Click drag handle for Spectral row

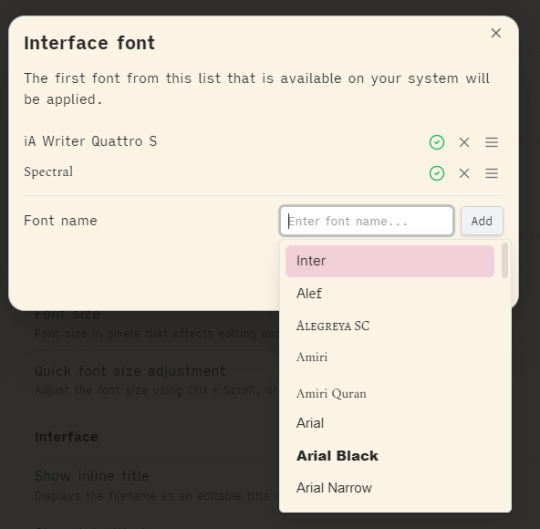491,173
